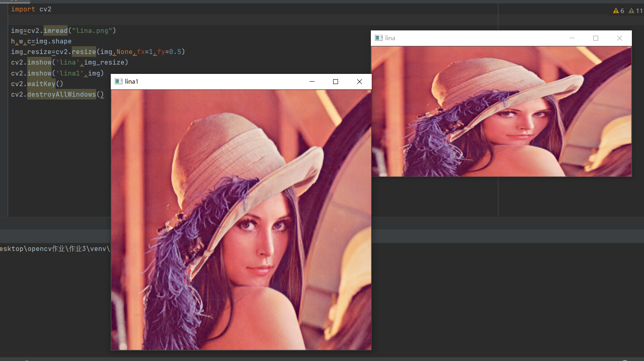This screenshot has width=644, height=361.
Task: Close the lina1 window
Action: coord(360,82)
